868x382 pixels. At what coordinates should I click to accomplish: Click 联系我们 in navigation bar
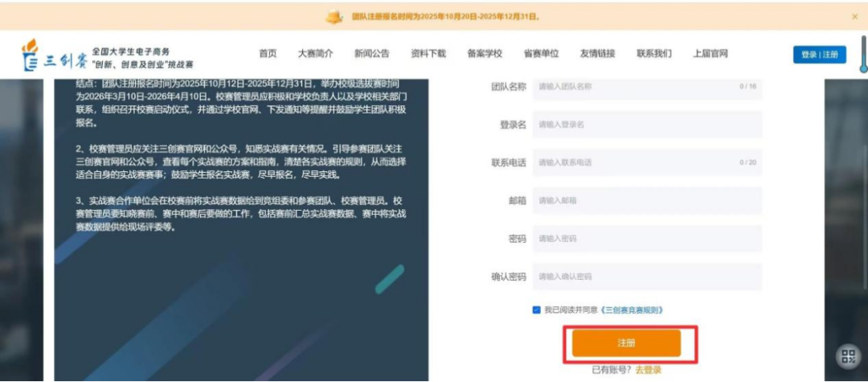tap(654, 54)
